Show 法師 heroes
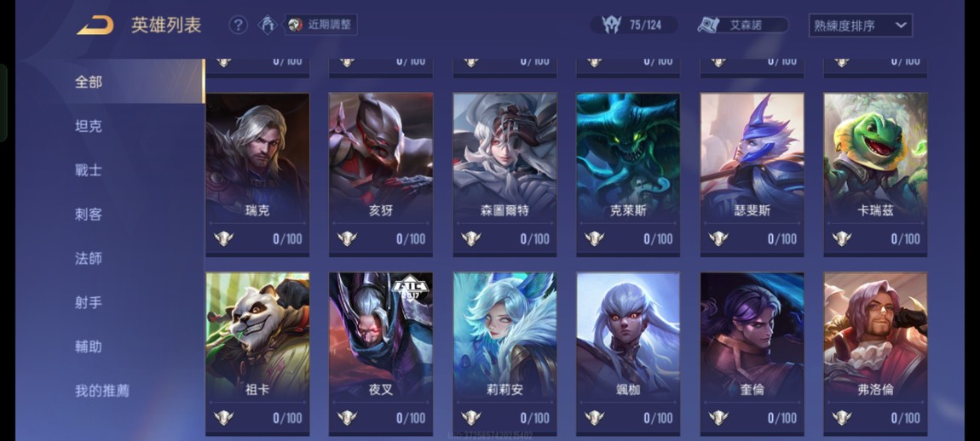This screenshot has width=980, height=441. click(x=88, y=259)
